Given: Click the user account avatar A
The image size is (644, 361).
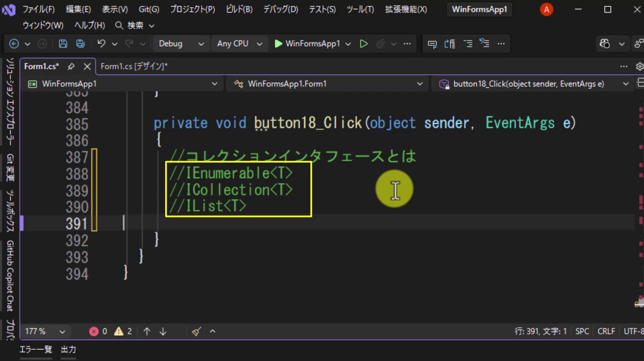Looking at the screenshot, I should tap(546, 9).
